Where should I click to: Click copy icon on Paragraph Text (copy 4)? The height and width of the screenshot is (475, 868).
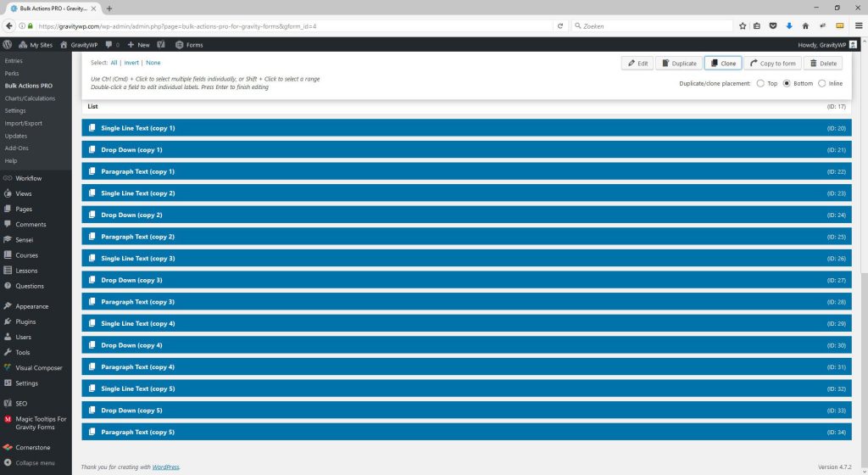[x=92, y=366]
